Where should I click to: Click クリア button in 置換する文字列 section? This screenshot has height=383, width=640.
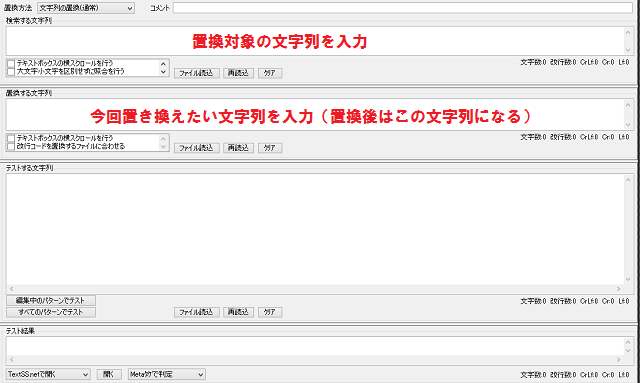pos(270,148)
